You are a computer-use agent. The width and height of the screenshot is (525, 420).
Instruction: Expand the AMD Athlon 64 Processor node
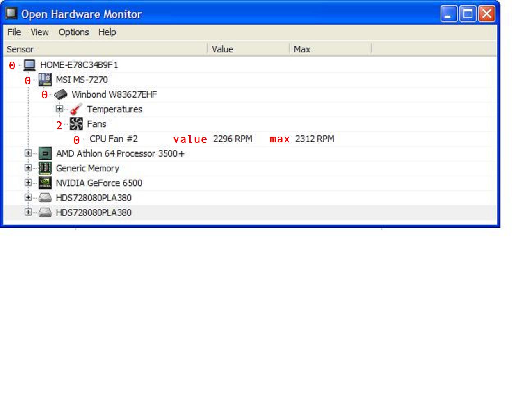point(28,153)
